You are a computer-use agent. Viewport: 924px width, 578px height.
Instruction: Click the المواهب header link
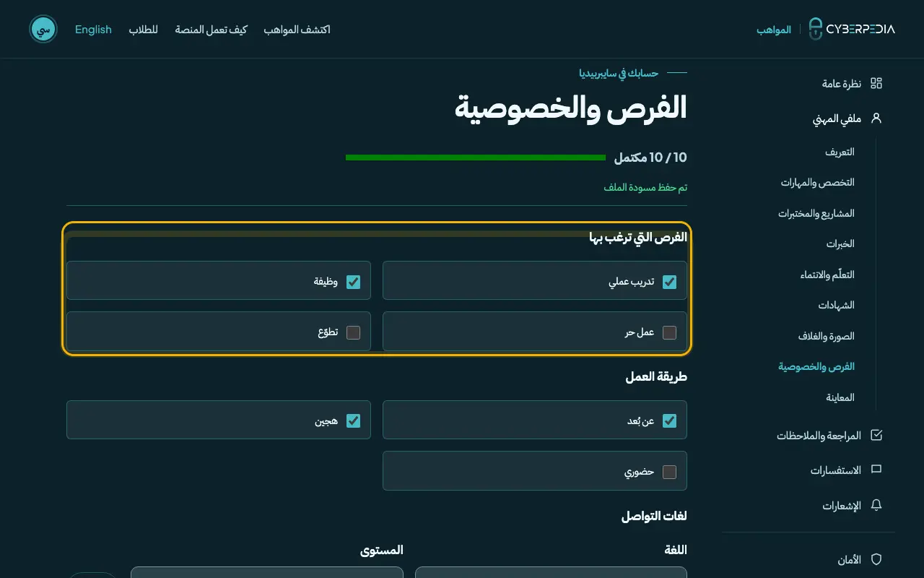(x=774, y=30)
